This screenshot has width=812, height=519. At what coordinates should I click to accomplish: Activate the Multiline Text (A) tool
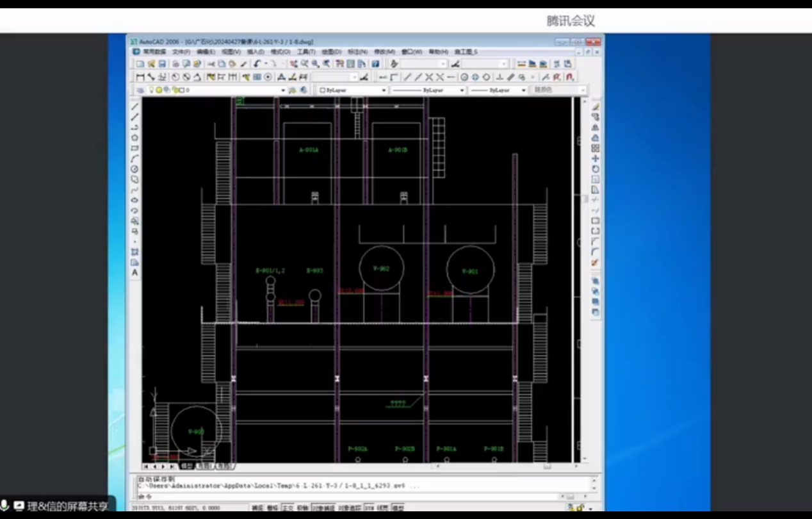[134, 272]
